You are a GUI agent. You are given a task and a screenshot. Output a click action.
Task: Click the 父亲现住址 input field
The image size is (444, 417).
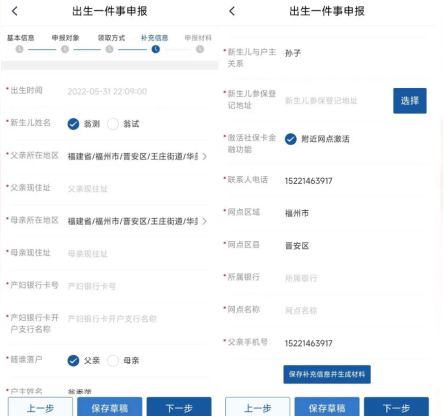pyautogui.click(x=137, y=189)
